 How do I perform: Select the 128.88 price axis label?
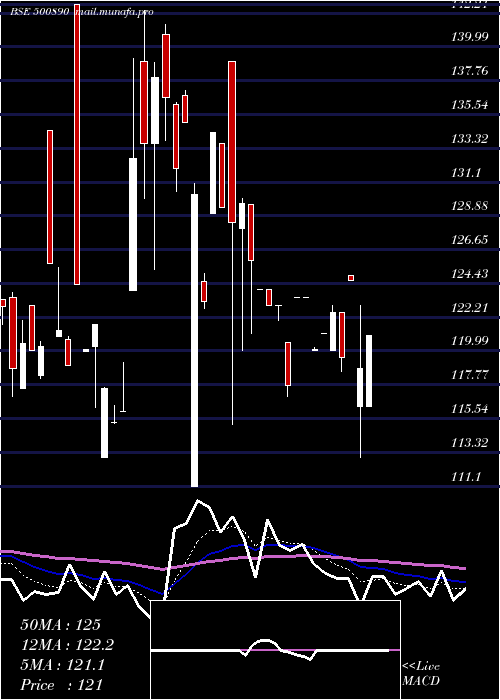pyautogui.click(x=470, y=207)
